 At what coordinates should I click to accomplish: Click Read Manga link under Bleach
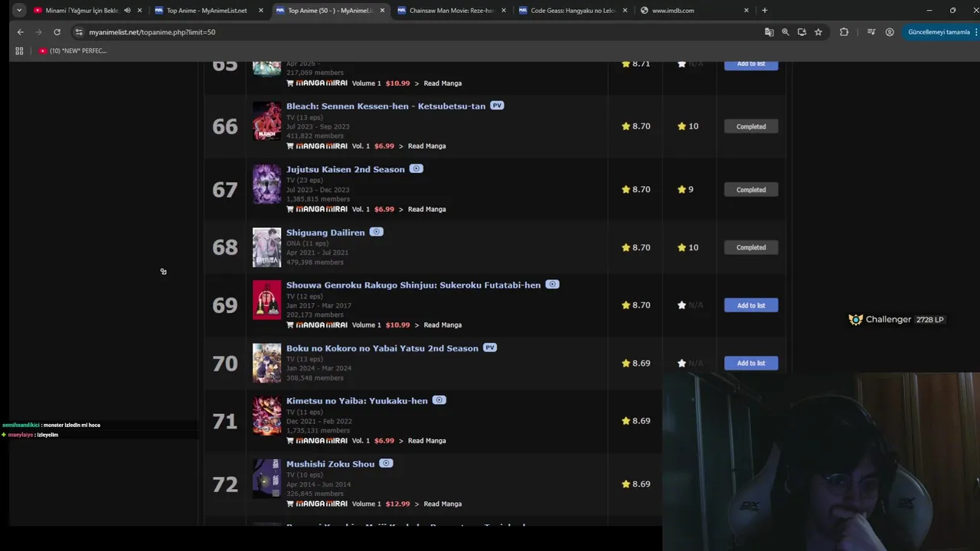click(426, 146)
